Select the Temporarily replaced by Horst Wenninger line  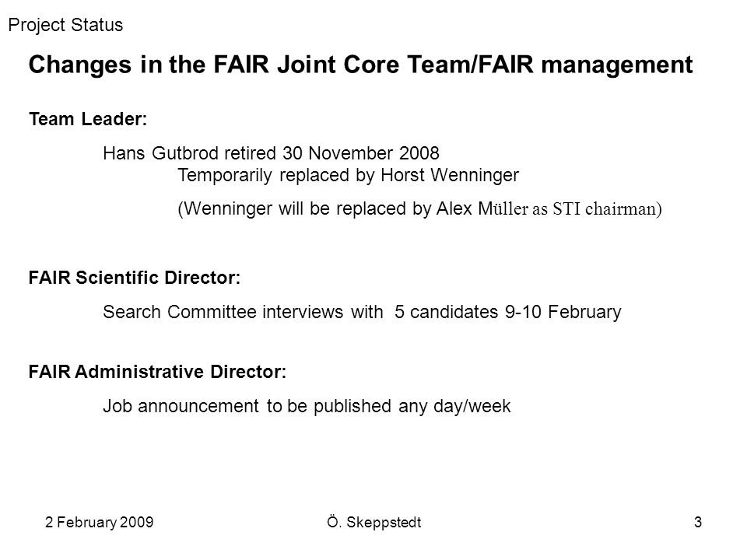click(x=349, y=176)
